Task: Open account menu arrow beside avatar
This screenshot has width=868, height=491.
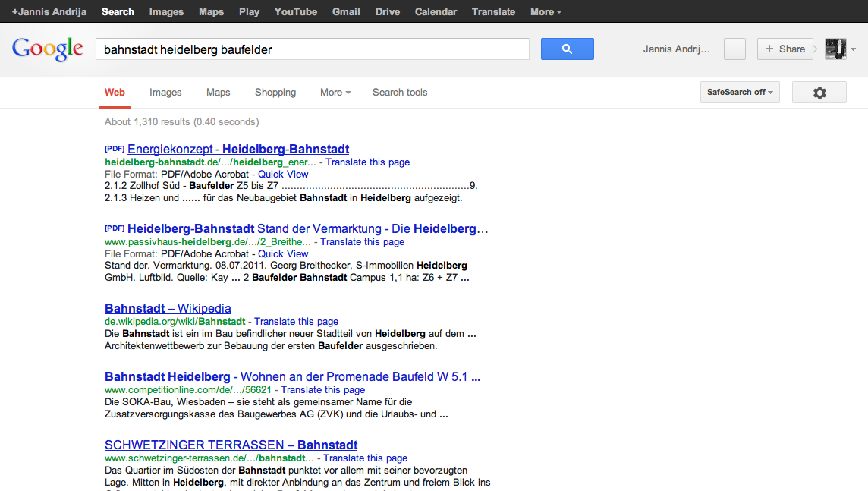Action: click(853, 49)
